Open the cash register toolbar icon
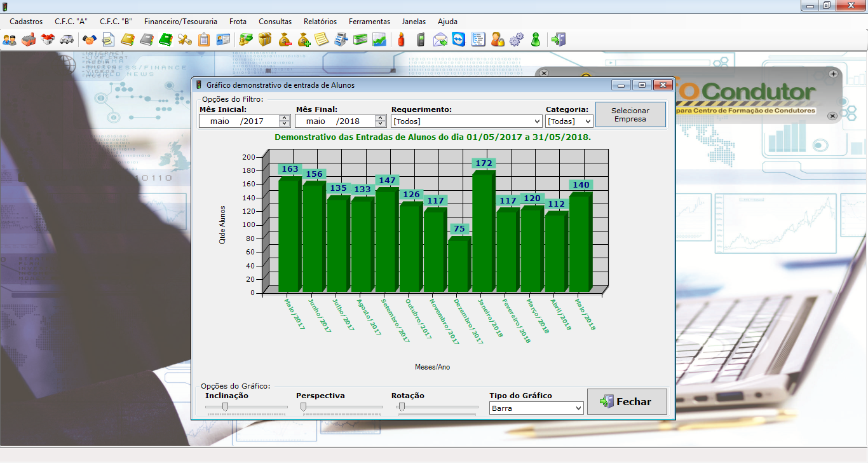The width and height of the screenshot is (868, 463). click(341, 39)
